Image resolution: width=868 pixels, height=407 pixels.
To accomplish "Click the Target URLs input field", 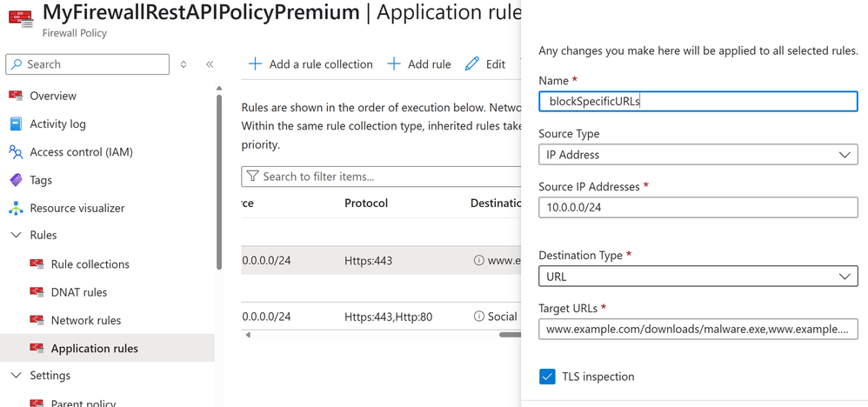I will (x=698, y=330).
